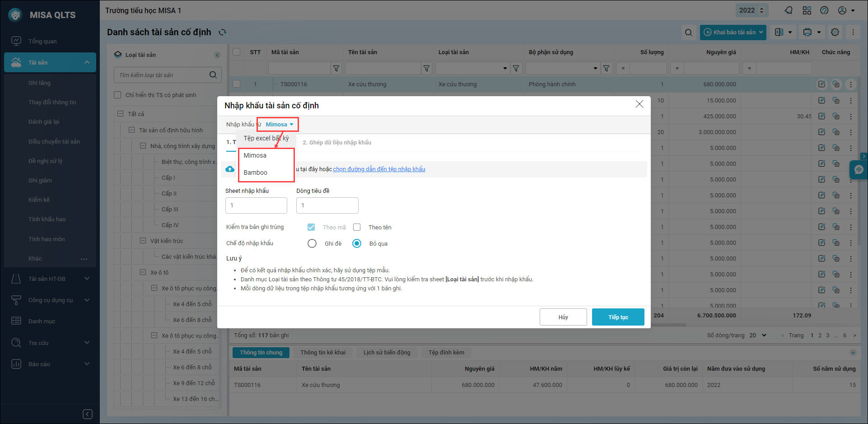868x424 pixels.
Task: Click the filter icon of Mã tài sản column
Action: (x=336, y=68)
